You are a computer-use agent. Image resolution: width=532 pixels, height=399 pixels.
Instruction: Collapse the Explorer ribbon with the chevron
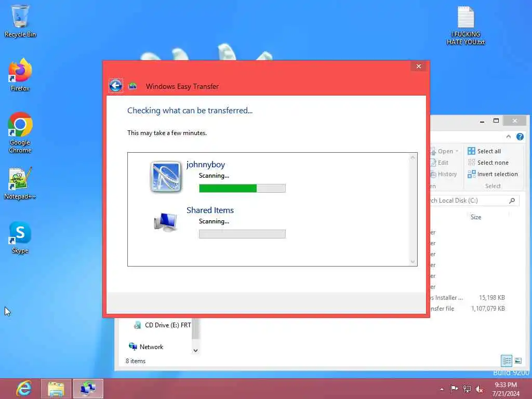508,137
